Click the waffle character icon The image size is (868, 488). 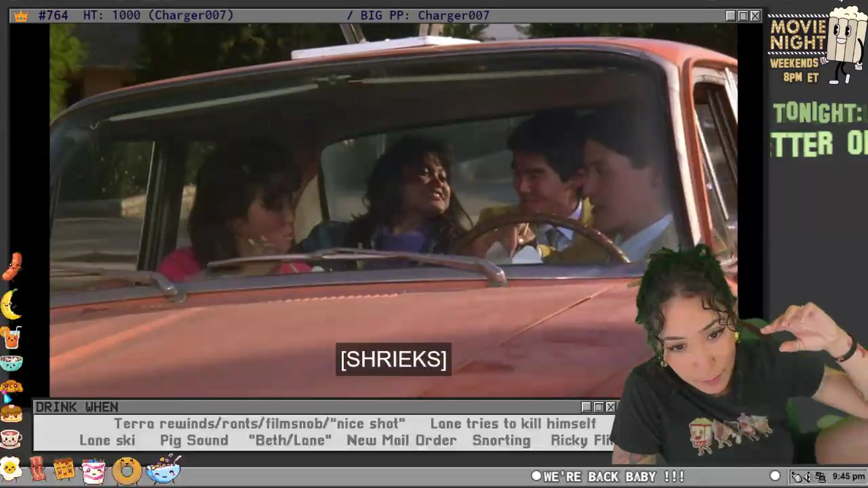pos(64,469)
